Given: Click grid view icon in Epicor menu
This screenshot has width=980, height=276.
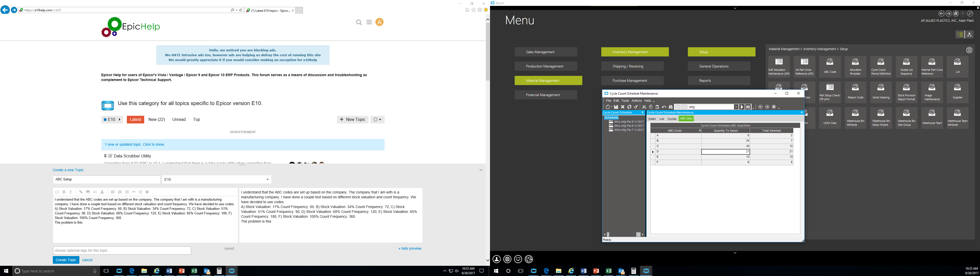Looking at the screenshot, I should pyautogui.click(x=969, y=50).
